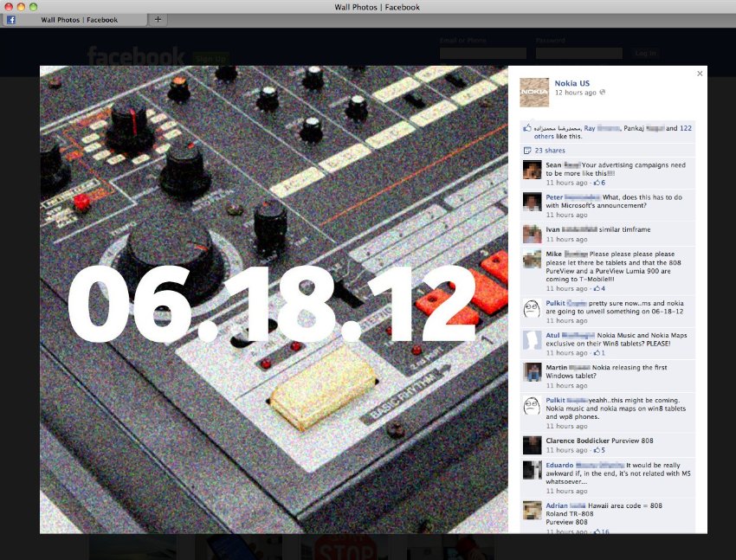Open Mike's profile name link
Image resolution: width=736 pixels, height=560 pixels.
coord(566,254)
